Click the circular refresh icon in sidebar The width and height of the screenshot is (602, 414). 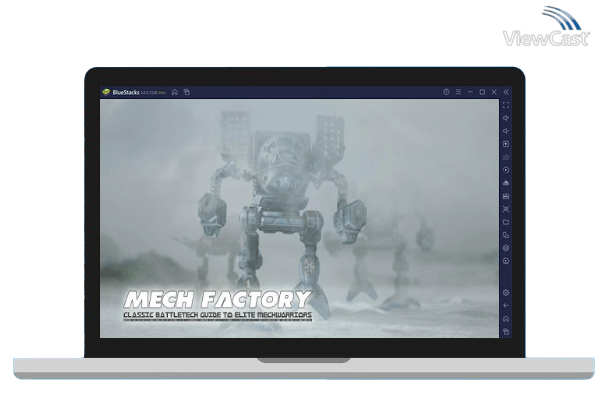[x=506, y=261]
